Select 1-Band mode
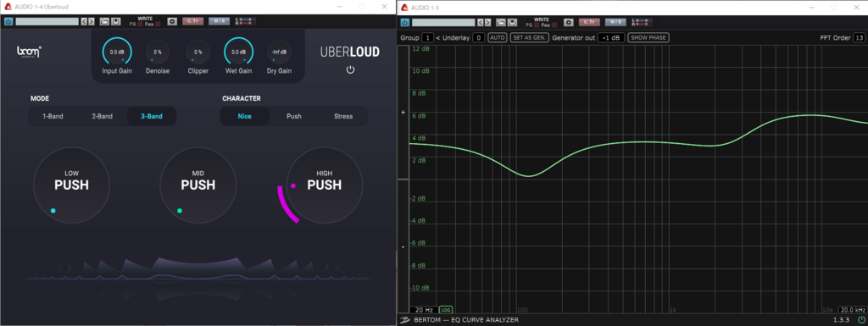Viewport: 868px width, 326px height. (53, 117)
